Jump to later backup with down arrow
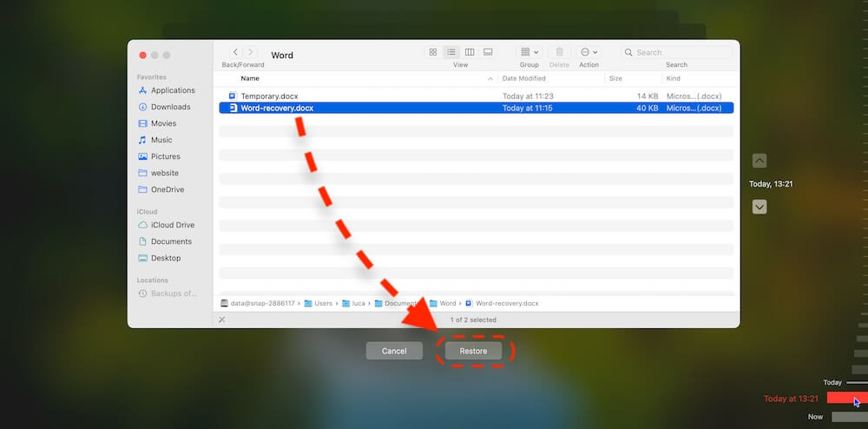This screenshot has width=868, height=429. (x=759, y=207)
